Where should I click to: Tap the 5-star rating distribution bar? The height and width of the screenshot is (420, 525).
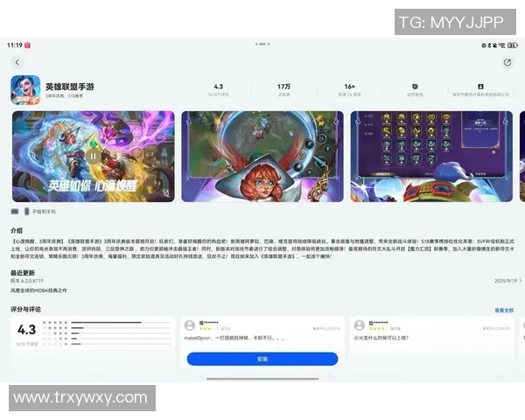[122, 323]
